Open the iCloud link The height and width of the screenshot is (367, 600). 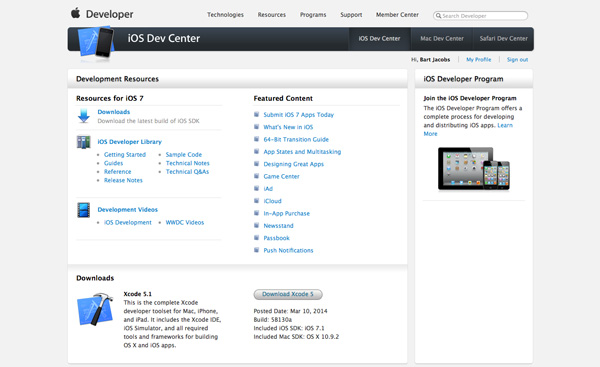[x=272, y=201]
